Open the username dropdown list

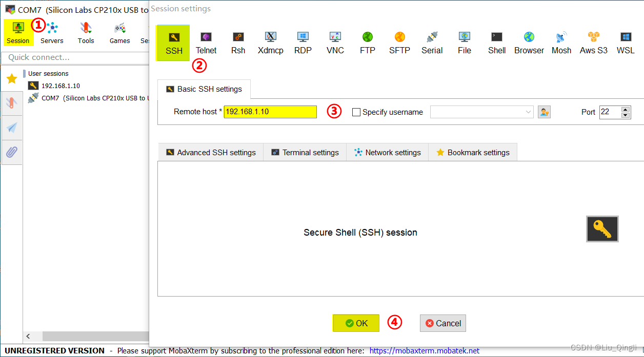[529, 112]
